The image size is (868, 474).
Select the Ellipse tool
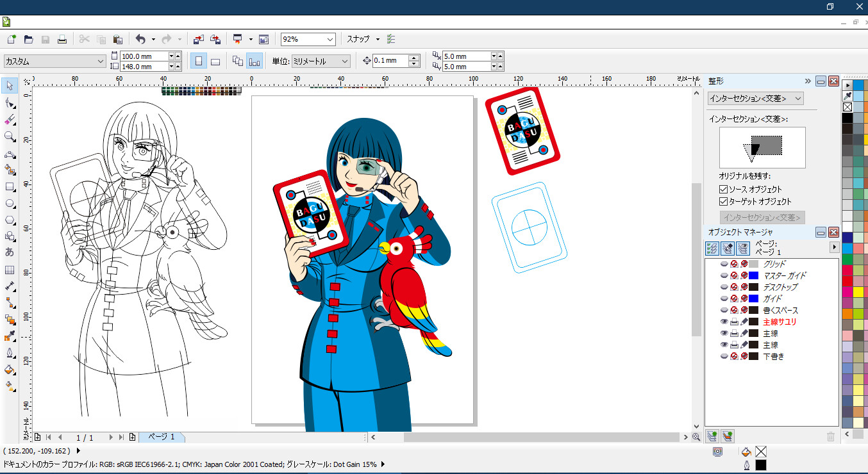pyautogui.click(x=10, y=204)
